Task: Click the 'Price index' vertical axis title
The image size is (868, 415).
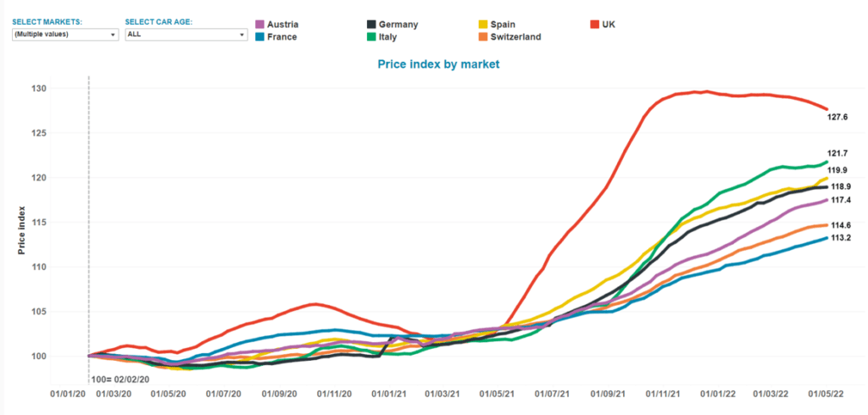Action: (22, 229)
